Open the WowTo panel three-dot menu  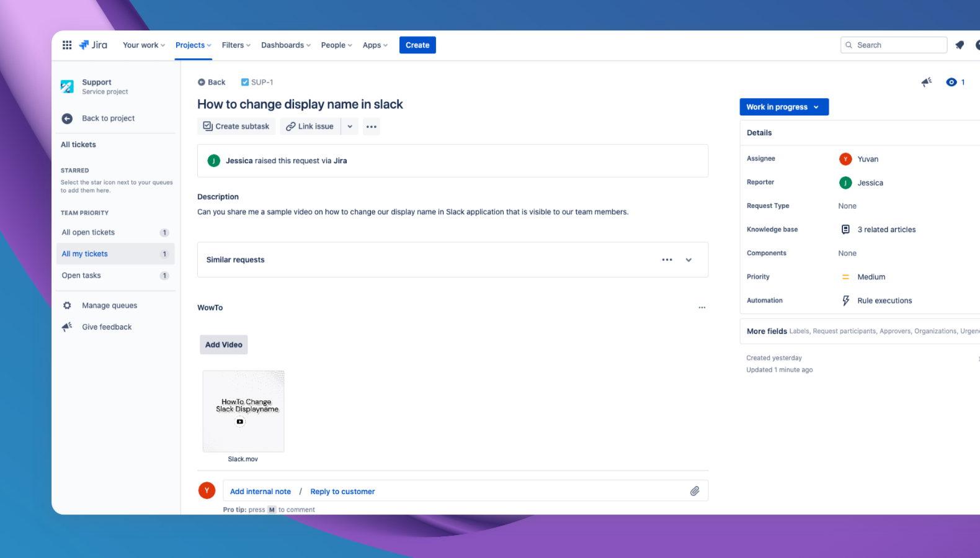(x=702, y=308)
